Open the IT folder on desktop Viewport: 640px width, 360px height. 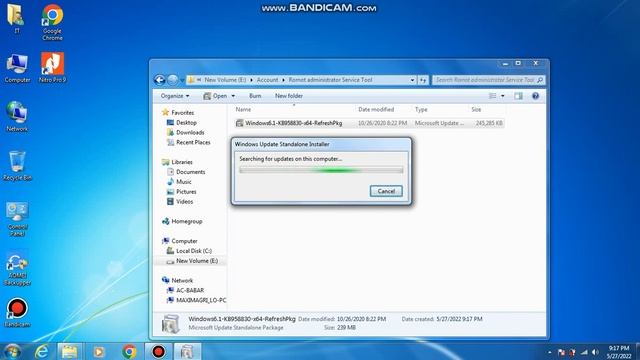pyautogui.click(x=16, y=18)
